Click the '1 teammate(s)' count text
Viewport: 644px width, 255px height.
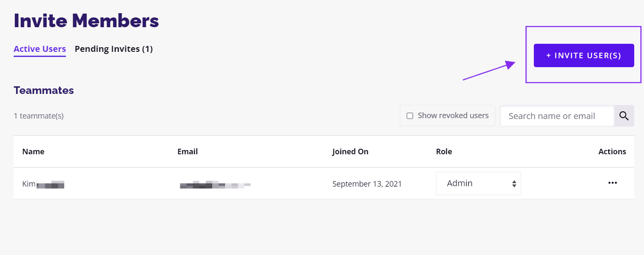coord(39,116)
